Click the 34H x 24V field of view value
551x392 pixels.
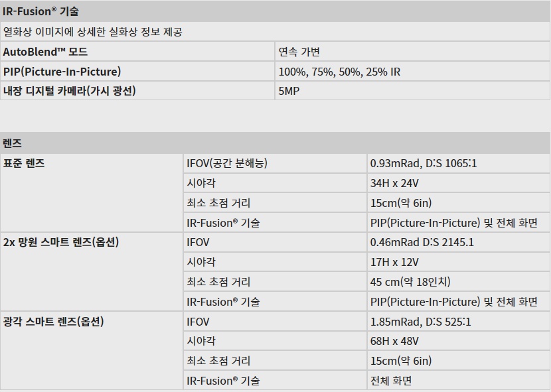pyautogui.click(x=394, y=183)
